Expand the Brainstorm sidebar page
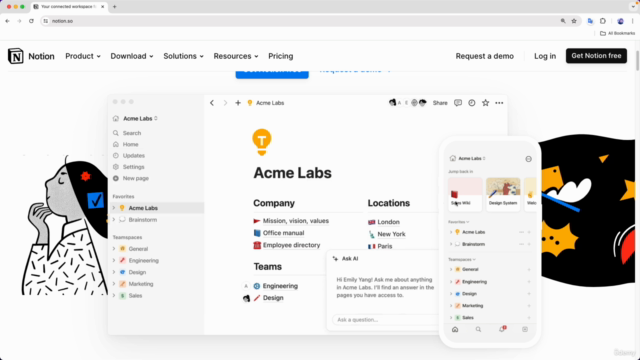640x360 pixels. pyautogui.click(x=114, y=220)
